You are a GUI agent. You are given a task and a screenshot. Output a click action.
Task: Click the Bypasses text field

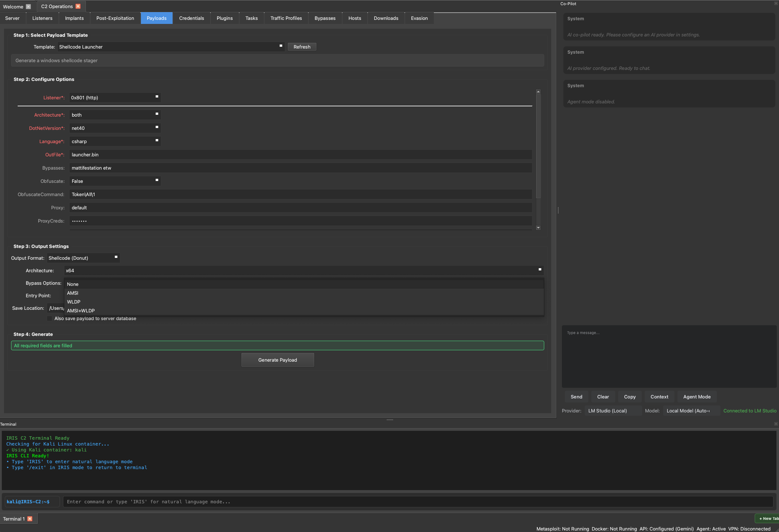(x=301, y=168)
